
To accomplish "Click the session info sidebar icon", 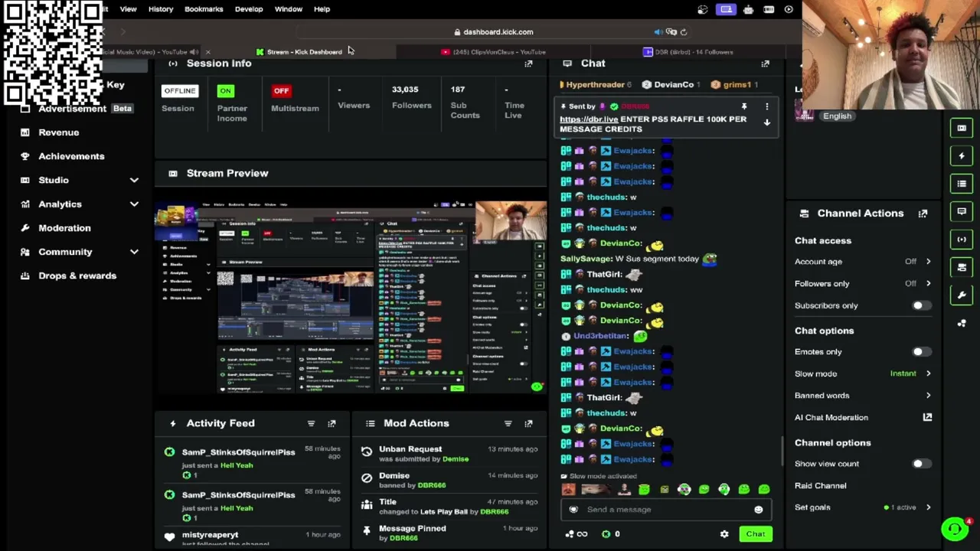I will click(962, 240).
